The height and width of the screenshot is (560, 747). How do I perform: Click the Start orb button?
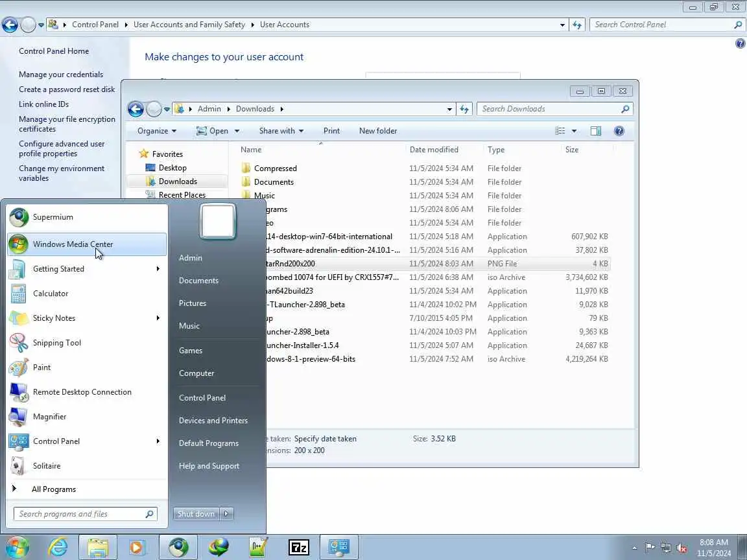[17, 548]
